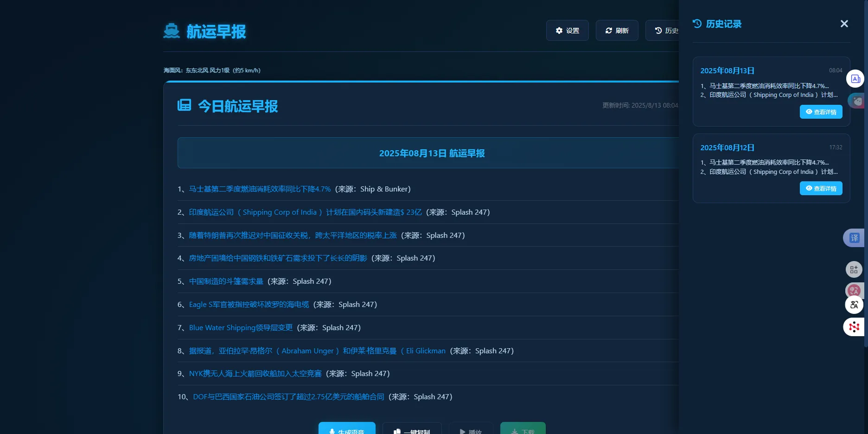Click the document-A translate icon at top right
The width and height of the screenshot is (868, 434).
(x=855, y=79)
